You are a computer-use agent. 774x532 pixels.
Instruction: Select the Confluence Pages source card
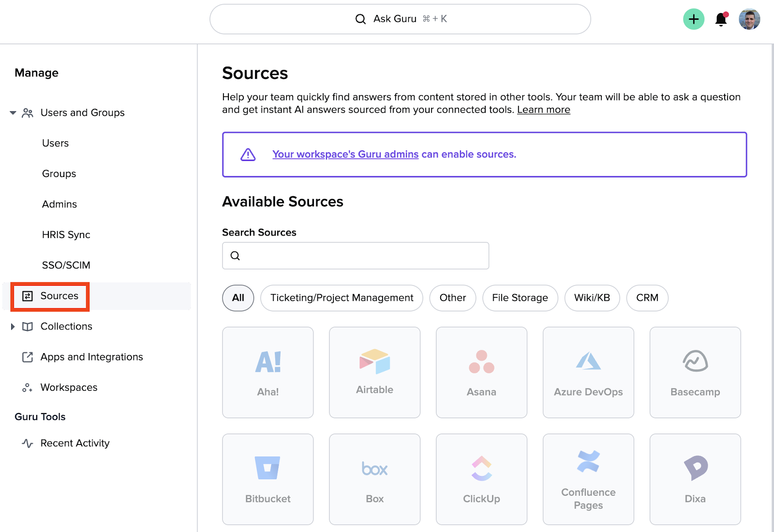pyautogui.click(x=589, y=479)
